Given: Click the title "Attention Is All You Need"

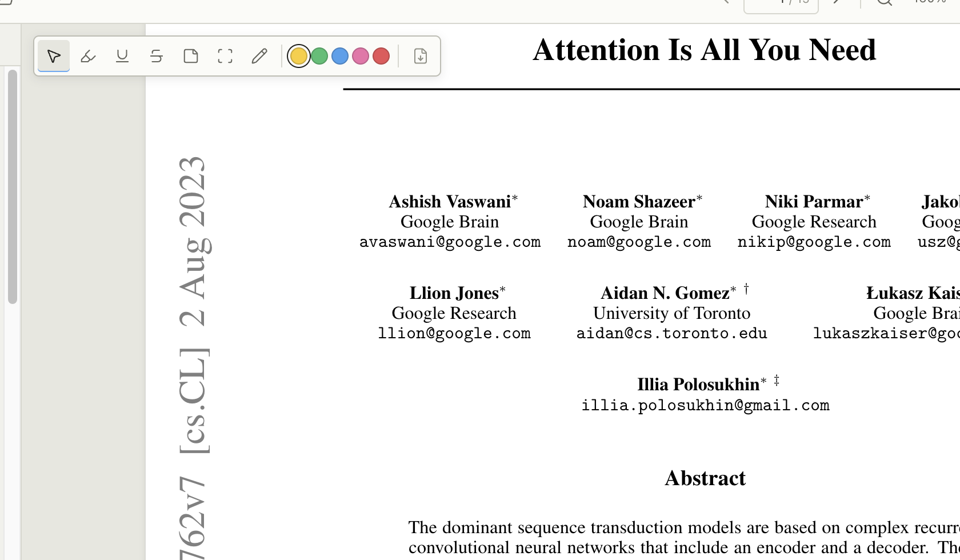Looking at the screenshot, I should [x=705, y=50].
